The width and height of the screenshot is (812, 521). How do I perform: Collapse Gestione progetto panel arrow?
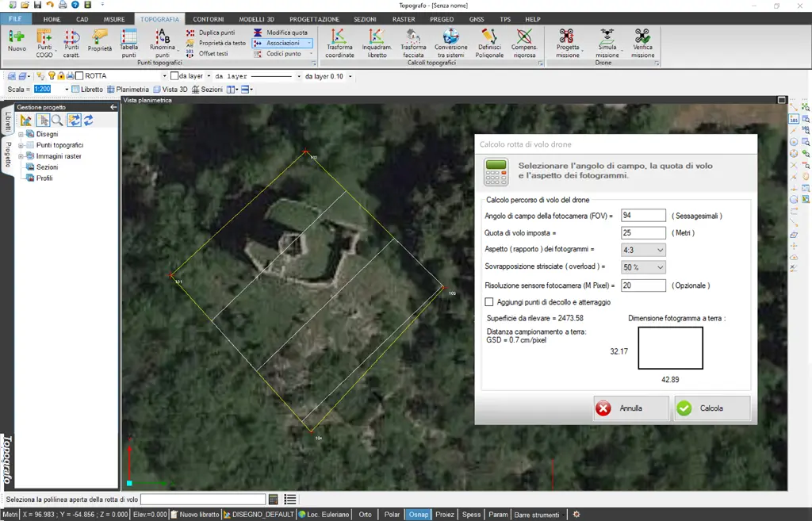tap(113, 107)
